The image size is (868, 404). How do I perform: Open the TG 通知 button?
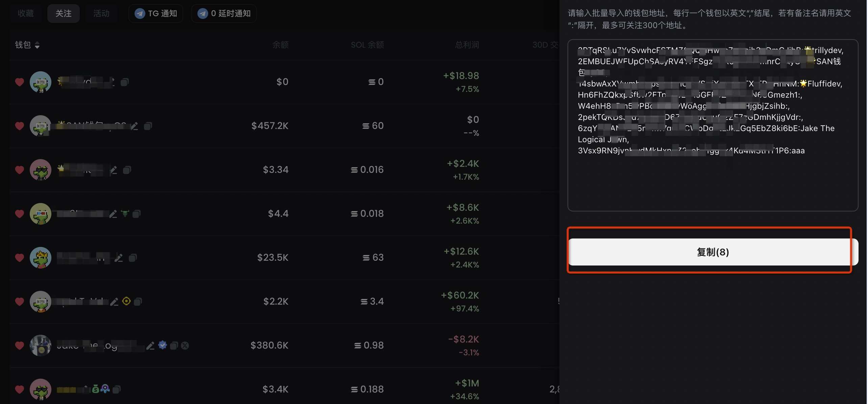pos(156,14)
